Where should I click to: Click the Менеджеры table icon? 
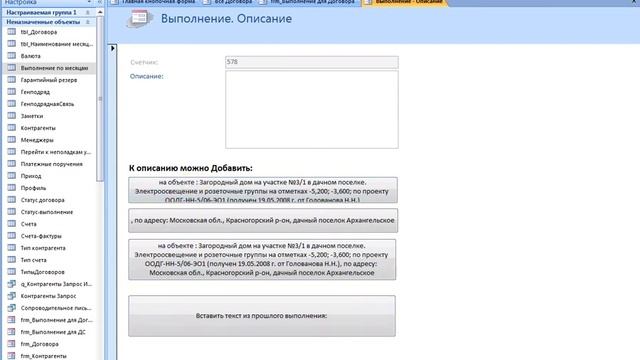coord(12,140)
